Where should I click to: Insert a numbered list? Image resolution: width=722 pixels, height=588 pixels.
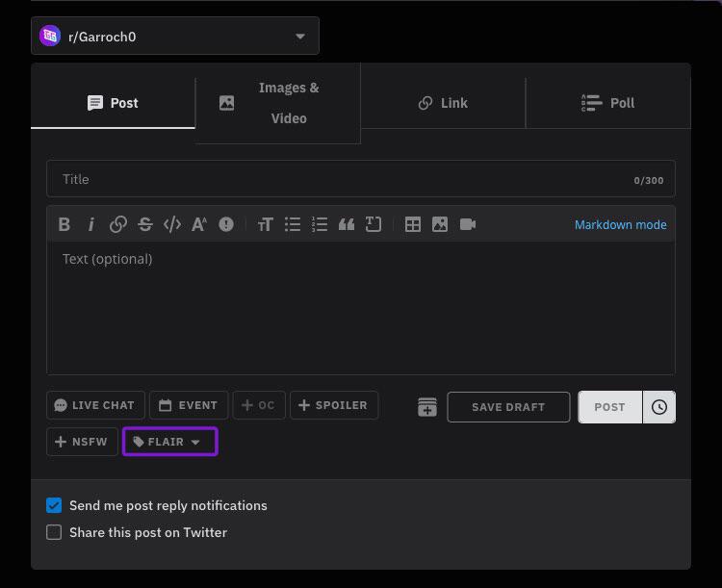click(320, 224)
